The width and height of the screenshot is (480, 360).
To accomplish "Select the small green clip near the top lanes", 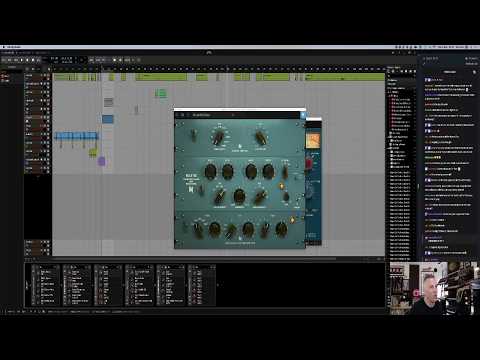I will pos(161,93).
